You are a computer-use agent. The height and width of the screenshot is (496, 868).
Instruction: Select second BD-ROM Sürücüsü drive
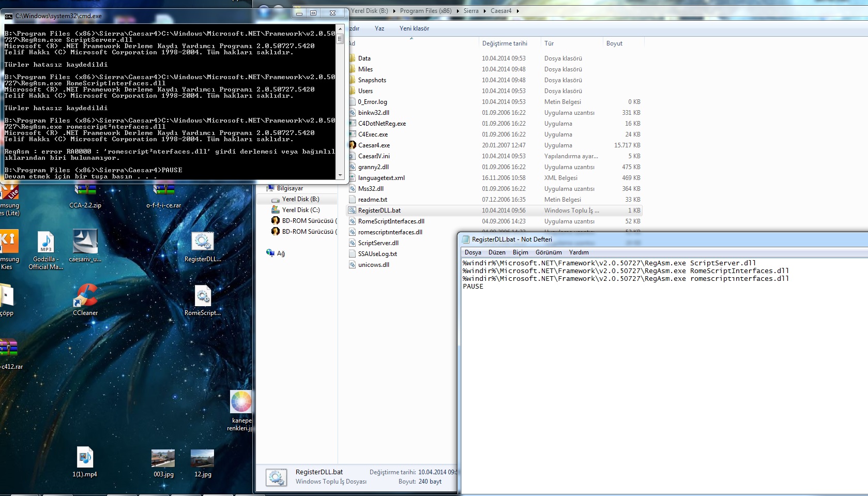pyautogui.click(x=309, y=232)
